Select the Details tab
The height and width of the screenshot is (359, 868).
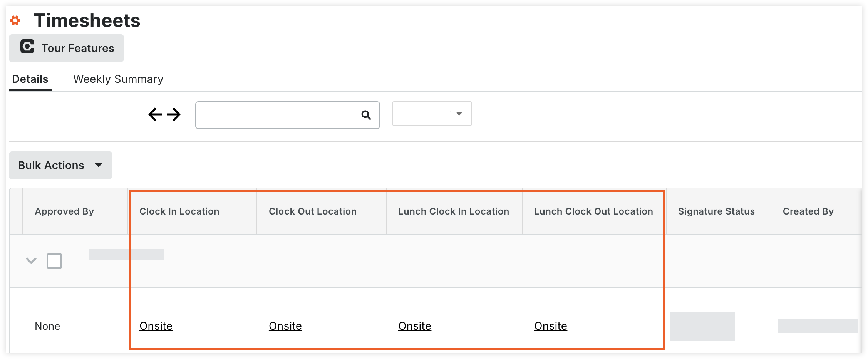(30, 79)
